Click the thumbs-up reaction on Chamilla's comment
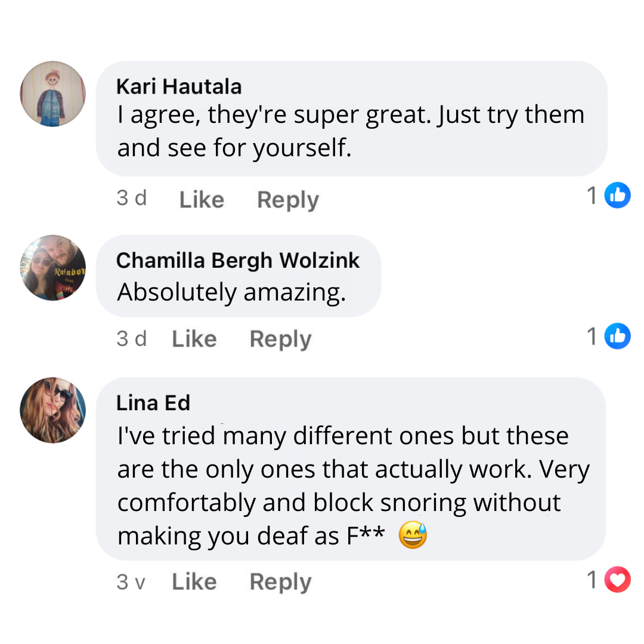The height and width of the screenshot is (644, 644). tap(617, 336)
